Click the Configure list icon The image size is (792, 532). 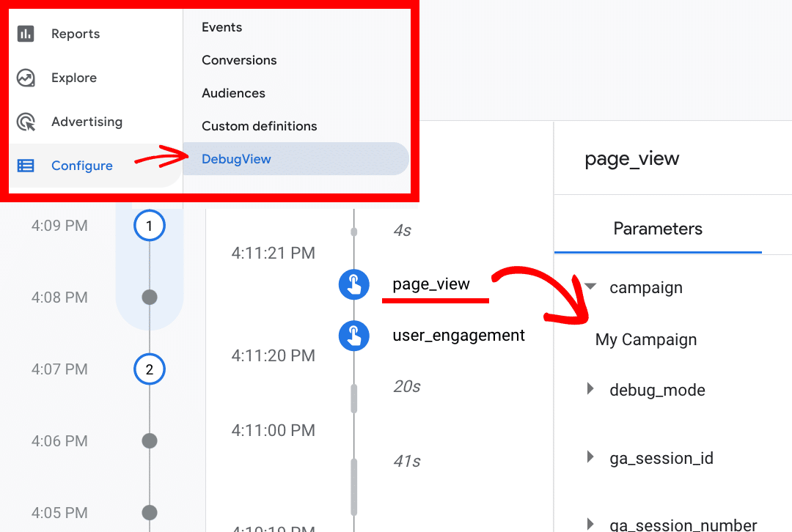pyautogui.click(x=26, y=166)
